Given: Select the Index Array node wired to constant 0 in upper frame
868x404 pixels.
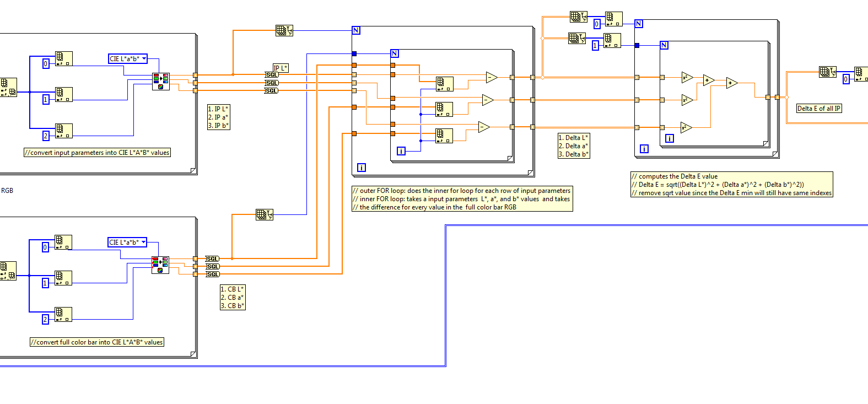Looking at the screenshot, I should point(63,59).
